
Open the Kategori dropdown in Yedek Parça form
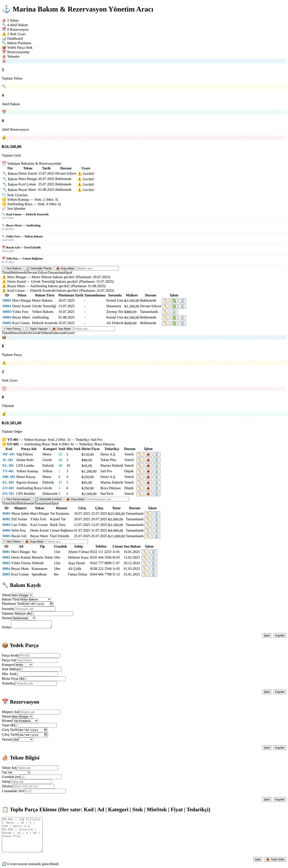coord(24,665)
